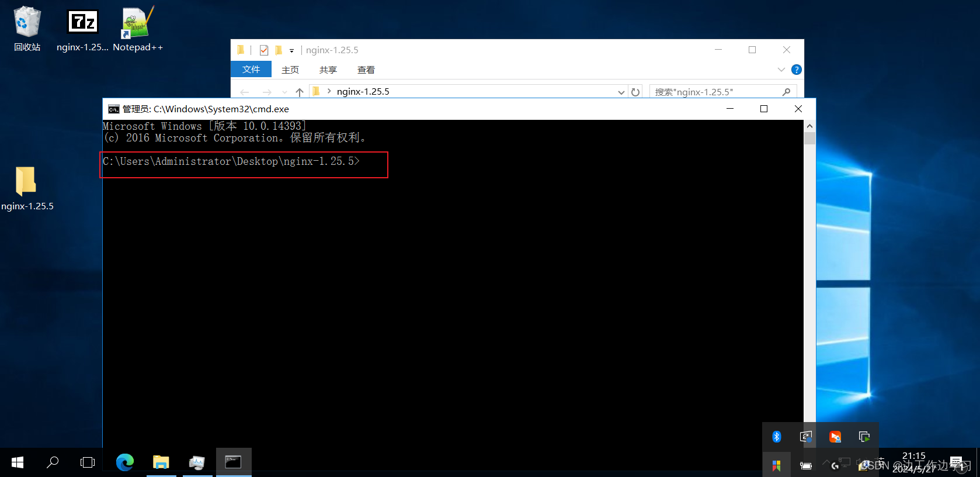The width and height of the screenshot is (980, 477).
Task: Maximize the cmd window
Action: (764, 109)
